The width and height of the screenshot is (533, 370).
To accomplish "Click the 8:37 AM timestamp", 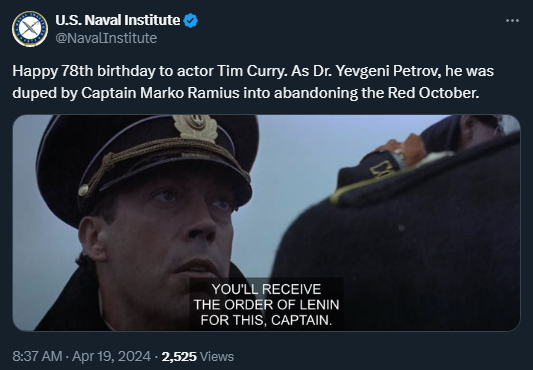I will click(x=37, y=356).
